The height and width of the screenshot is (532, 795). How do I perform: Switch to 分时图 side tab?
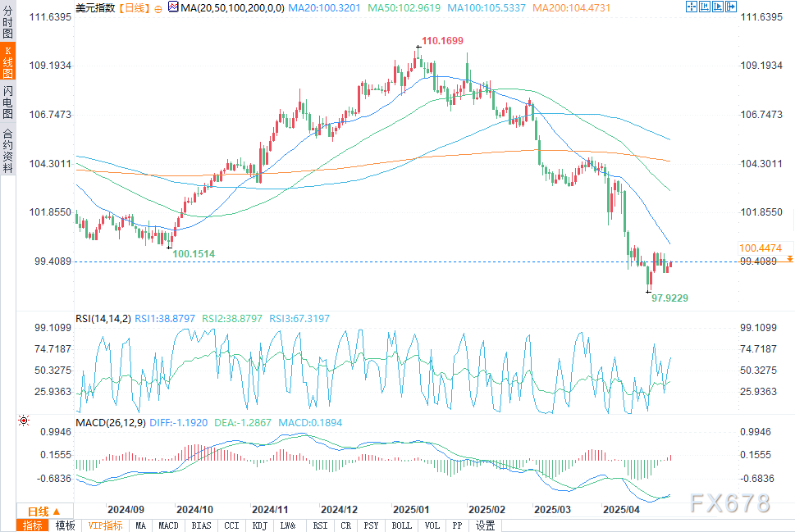pyautogui.click(x=7, y=20)
